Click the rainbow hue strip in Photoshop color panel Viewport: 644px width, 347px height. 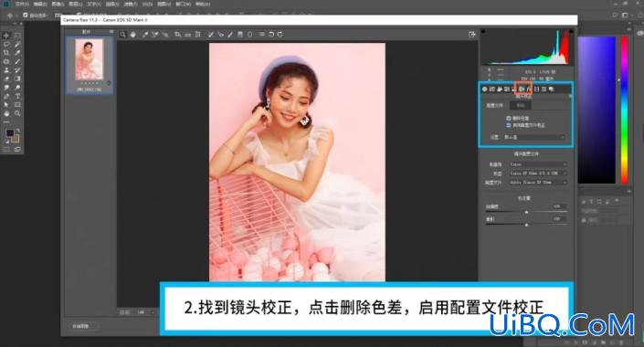pos(624,110)
